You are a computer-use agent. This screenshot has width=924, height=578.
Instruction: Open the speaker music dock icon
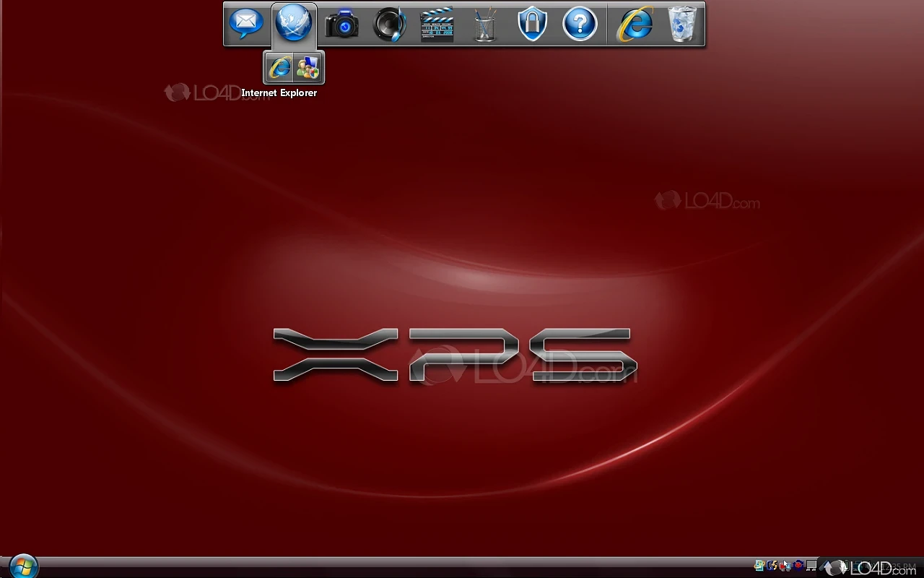point(389,25)
